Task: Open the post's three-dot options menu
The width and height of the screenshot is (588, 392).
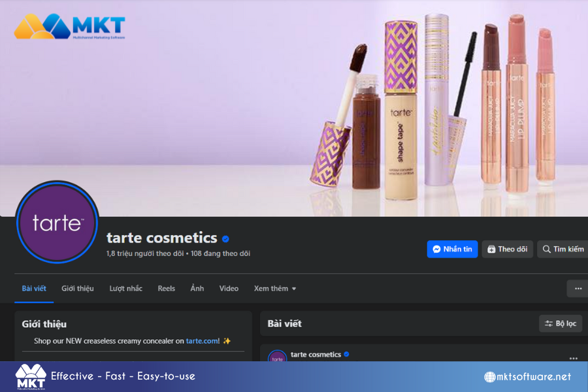Action: point(573,358)
